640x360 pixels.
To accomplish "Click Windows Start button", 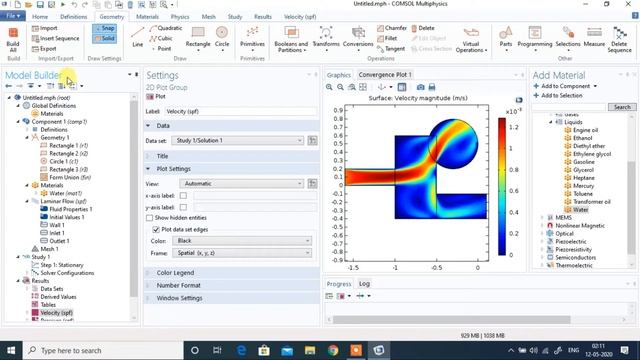I will (x=11, y=351).
